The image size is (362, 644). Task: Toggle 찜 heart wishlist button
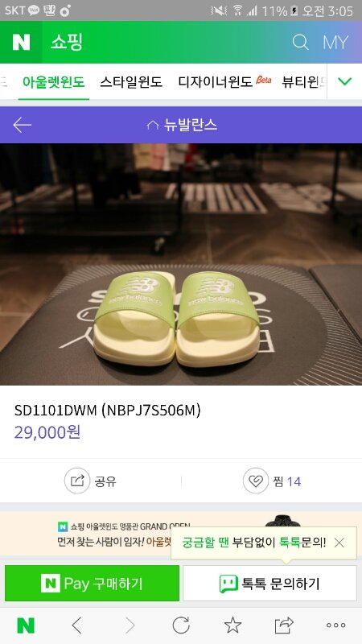(x=256, y=481)
